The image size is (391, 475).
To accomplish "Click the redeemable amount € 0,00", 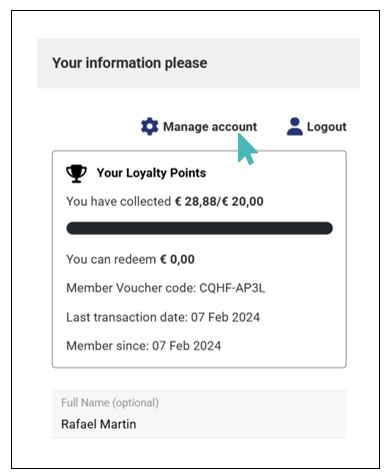I will pos(177,259).
